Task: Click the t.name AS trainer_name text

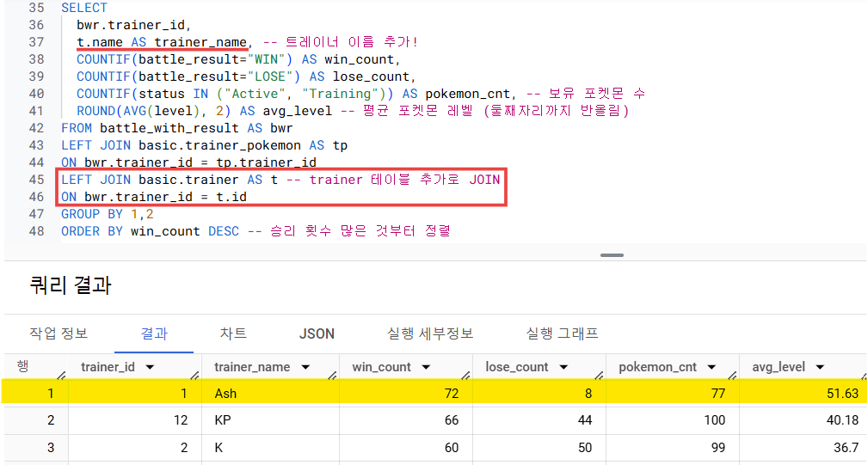Action: pos(162,42)
